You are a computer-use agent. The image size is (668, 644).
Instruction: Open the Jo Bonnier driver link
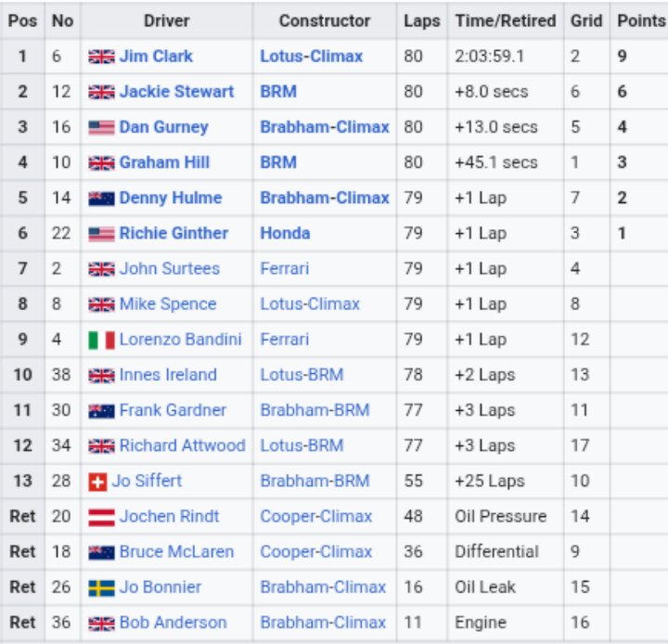click(161, 586)
